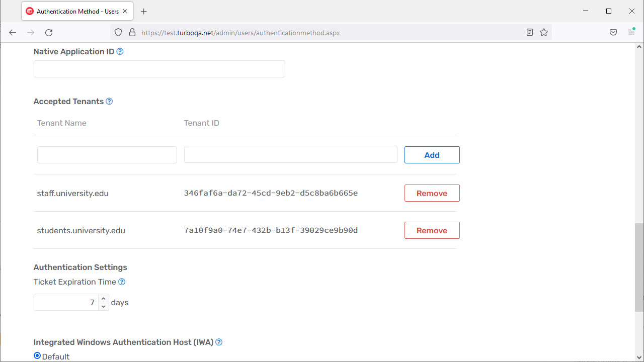Select the Default IWA radio button
644x362 pixels.
tap(37, 356)
